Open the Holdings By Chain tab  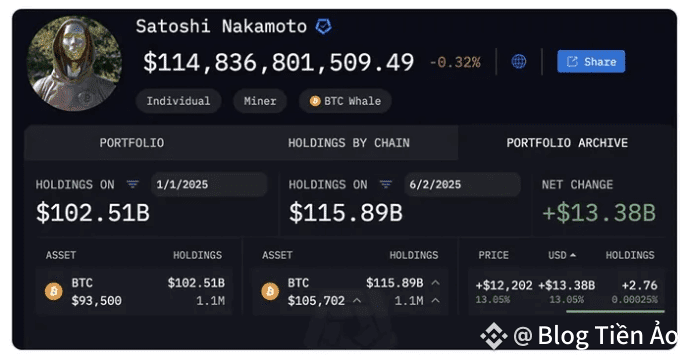coord(349,143)
